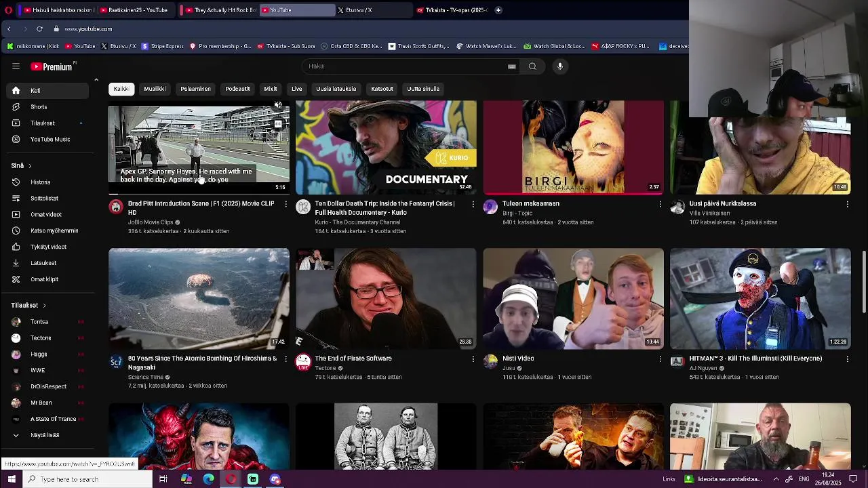Open a new browser tab with plus
The image size is (868, 488).
[498, 10]
